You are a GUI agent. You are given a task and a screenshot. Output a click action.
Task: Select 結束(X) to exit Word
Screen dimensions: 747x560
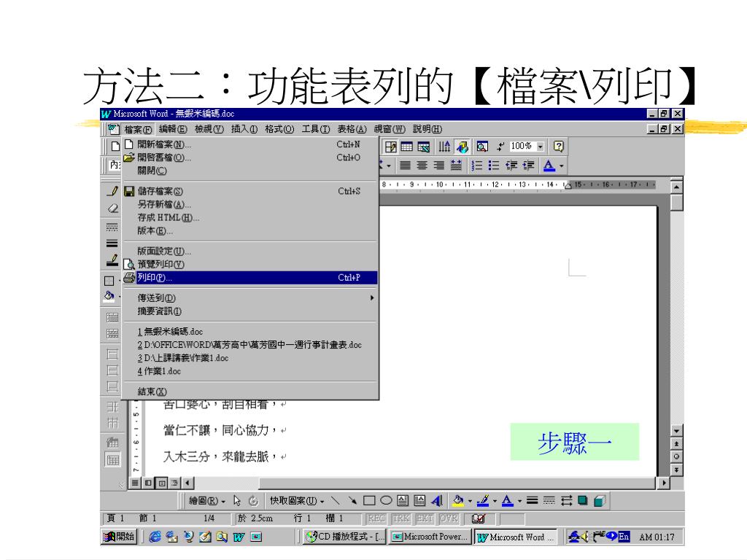250,392
